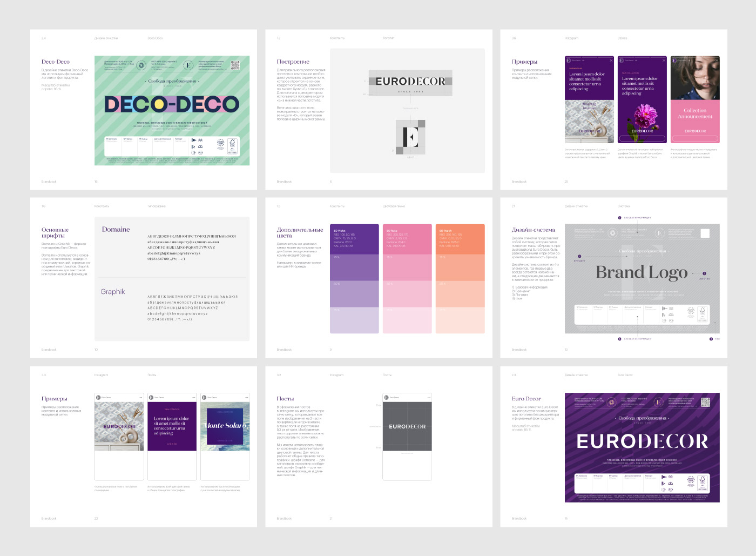Select the 25% tint of ED Violet

tap(354, 320)
